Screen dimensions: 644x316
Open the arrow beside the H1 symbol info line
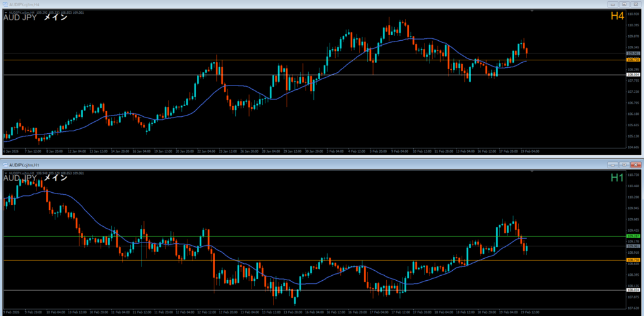[x=5, y=172]
